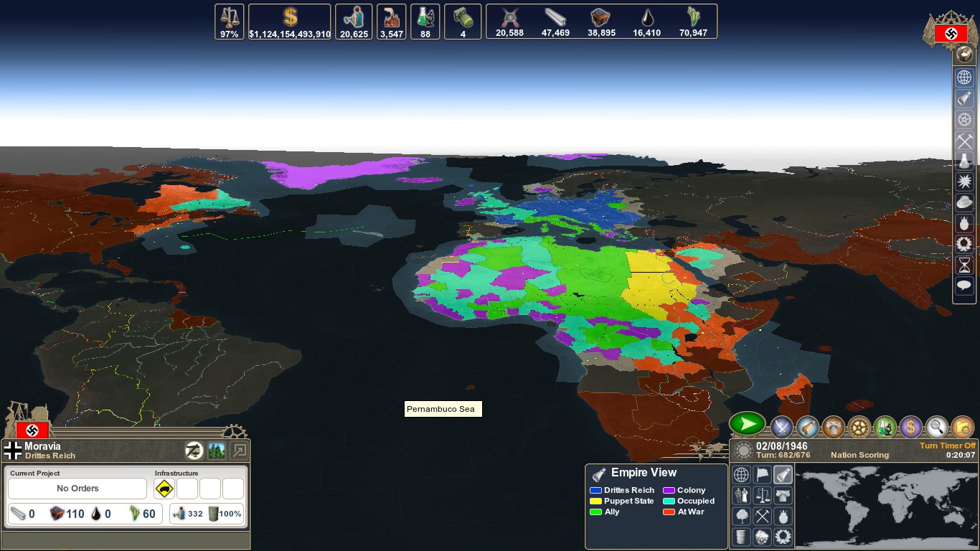Click the Turn Timer Off label
The width and height of the screenshot is (980, 551).
pos(948,446)
